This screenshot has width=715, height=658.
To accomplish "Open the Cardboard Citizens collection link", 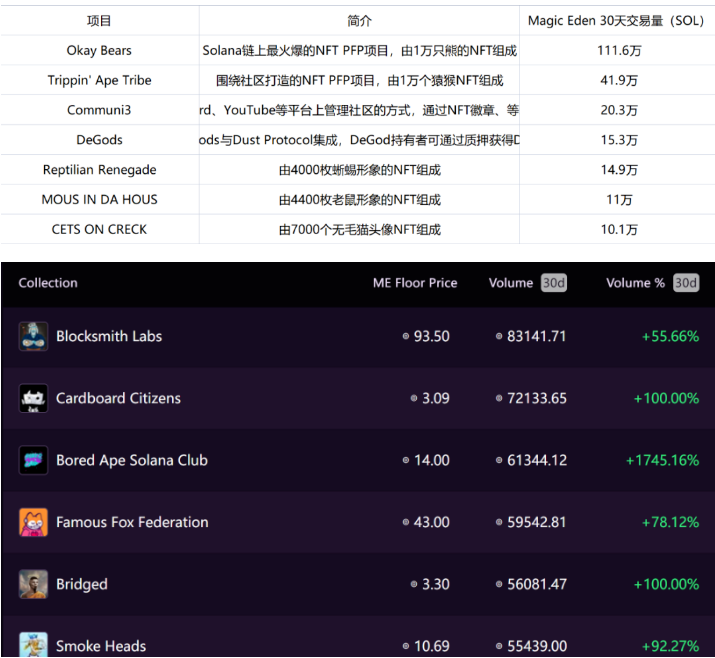I will pos(119,398).
